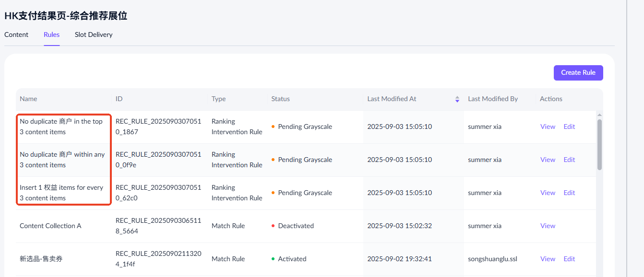The image size is (644, 277).
Task: Open the Slot Delivery tab
Action: tap(94, 35)
